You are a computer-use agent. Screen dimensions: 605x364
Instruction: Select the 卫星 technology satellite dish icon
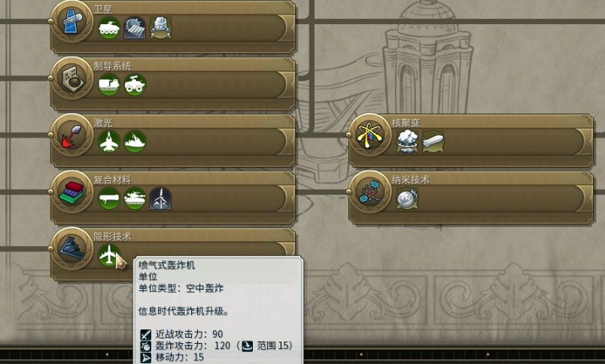tap(72, 20)
